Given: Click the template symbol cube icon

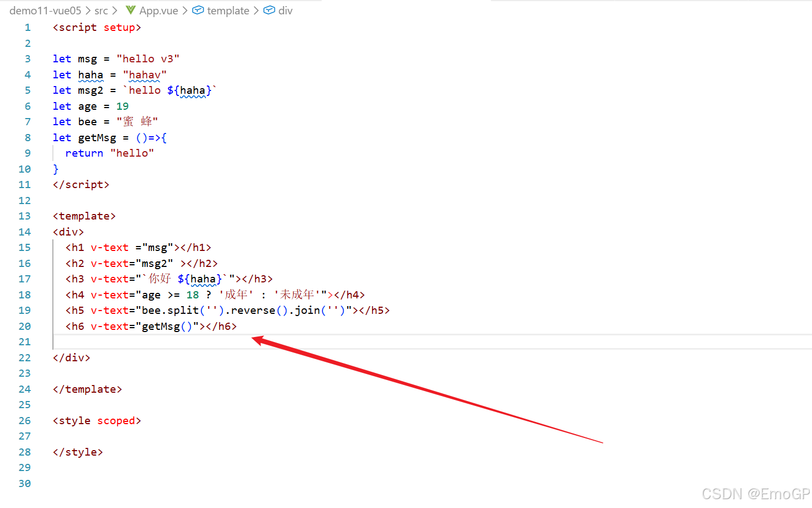Looking at the screenshot, I should 198,10.
